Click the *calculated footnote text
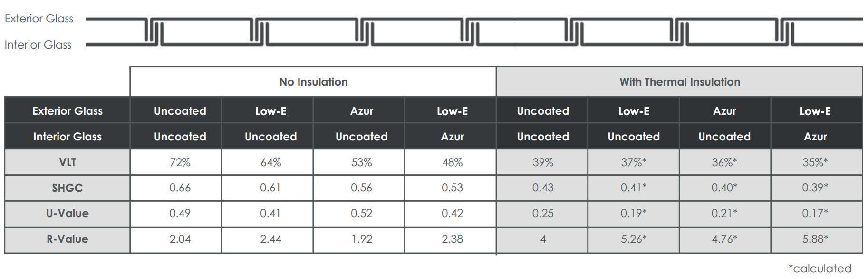Image resolution: width=868 pixels, height=279 pixels. (x=820, y=269)
